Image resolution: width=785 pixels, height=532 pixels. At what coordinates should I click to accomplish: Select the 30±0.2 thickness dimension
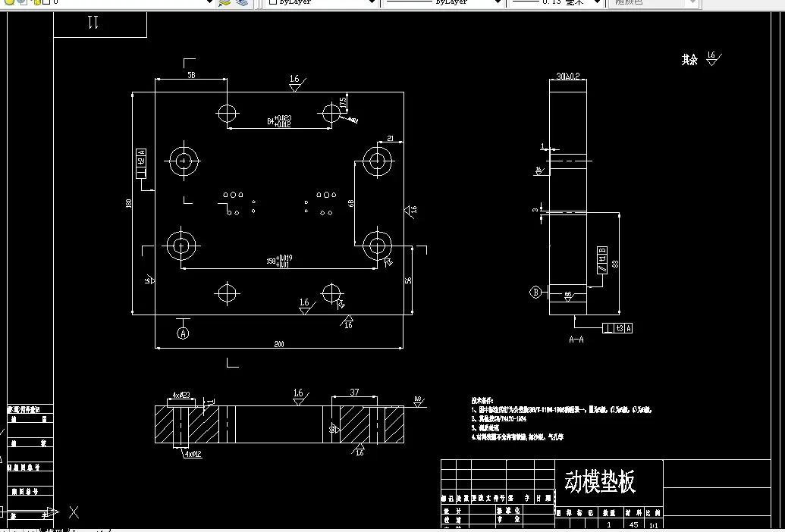568,77
